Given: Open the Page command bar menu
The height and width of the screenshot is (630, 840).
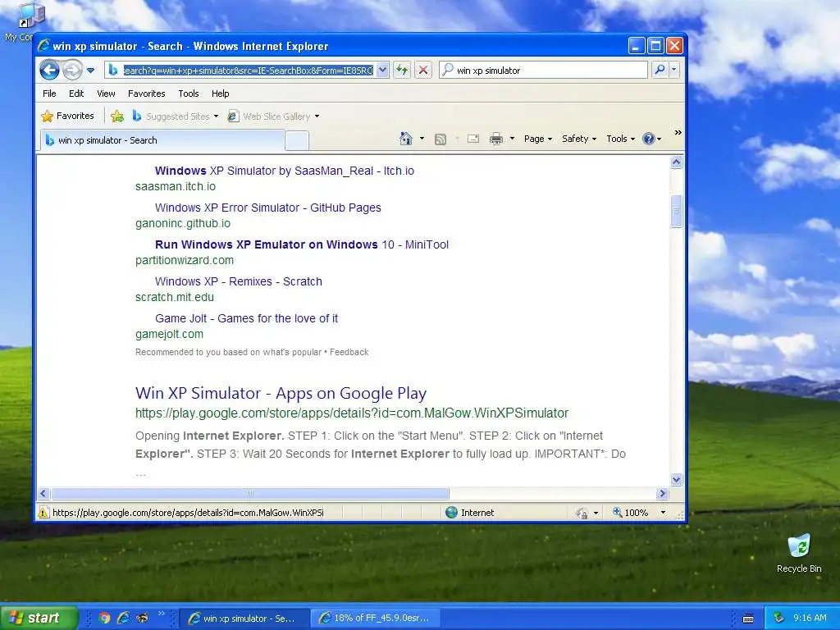Looking at the screenshot, I should coord(538,139).
